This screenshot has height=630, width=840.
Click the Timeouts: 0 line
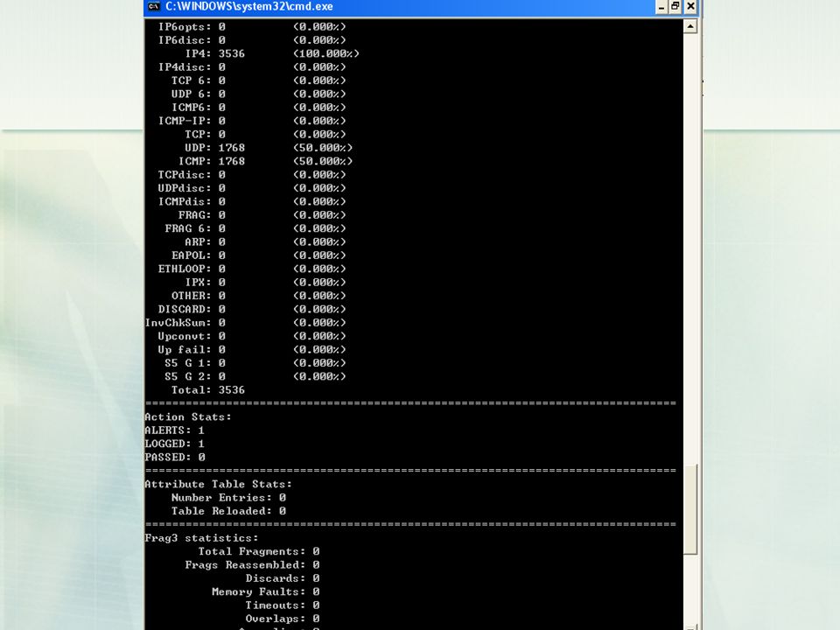coord(283,605)
